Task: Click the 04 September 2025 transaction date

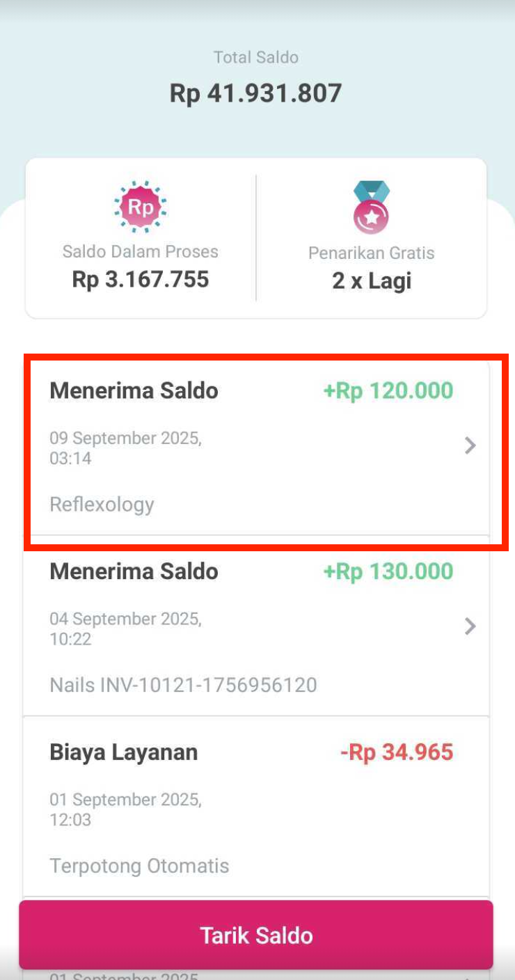Action: 125,629
